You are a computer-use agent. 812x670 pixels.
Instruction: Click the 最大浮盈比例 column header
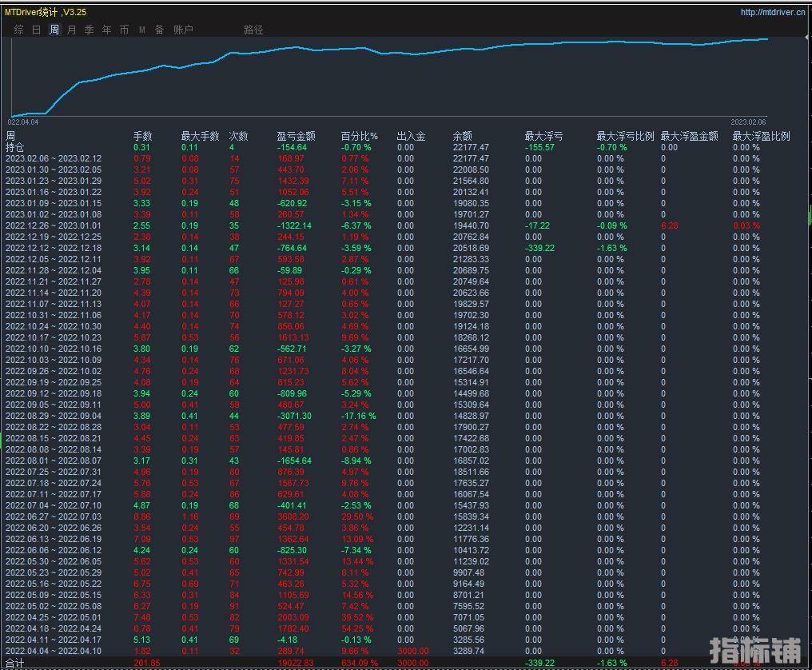pos(761,136)
